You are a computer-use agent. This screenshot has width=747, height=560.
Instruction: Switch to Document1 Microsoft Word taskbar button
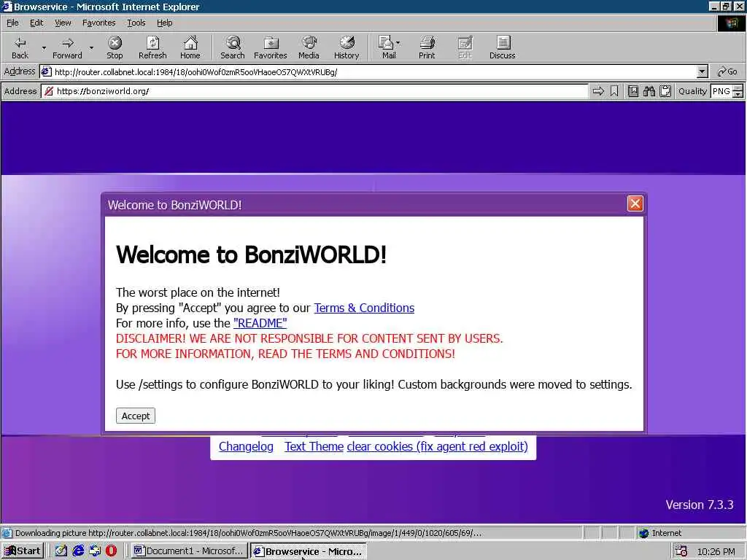click(x=189, y=551)
